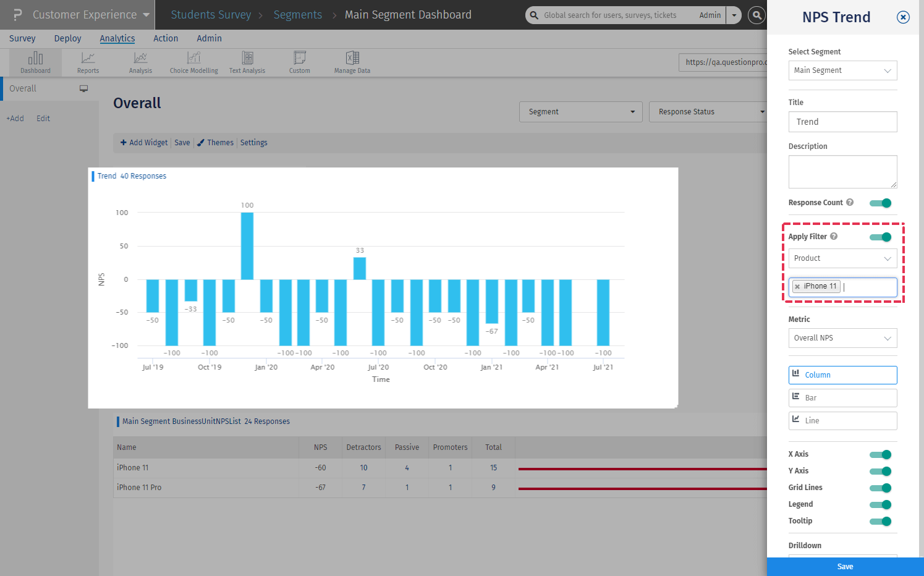Select the Line chart type option
Viewport: 924px width, 576px height.
pos(842,421)
